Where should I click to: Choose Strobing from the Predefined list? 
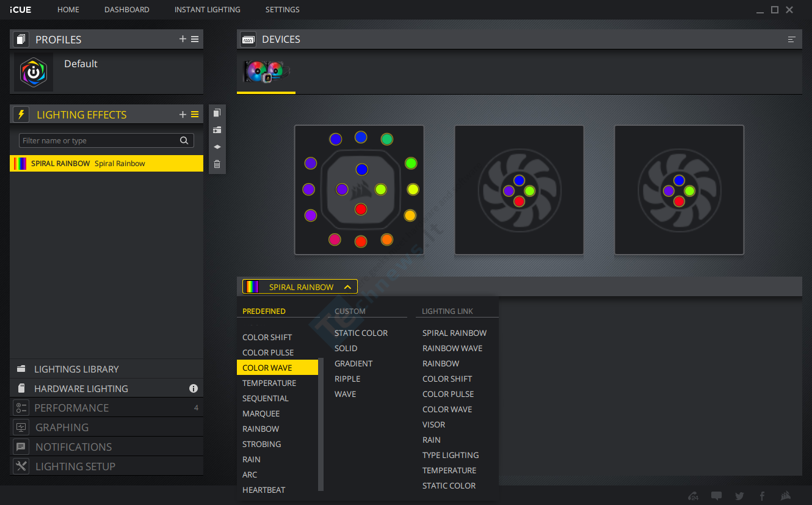[262, 444]
